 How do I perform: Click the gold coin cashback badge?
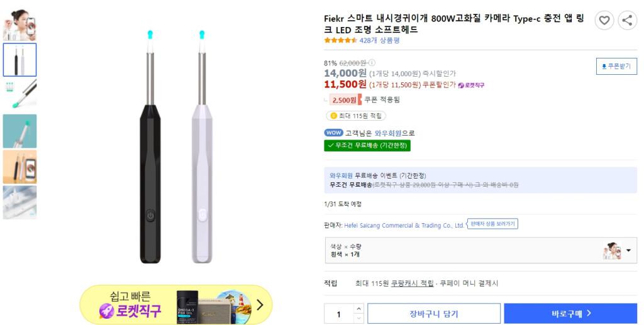[334, 116]
